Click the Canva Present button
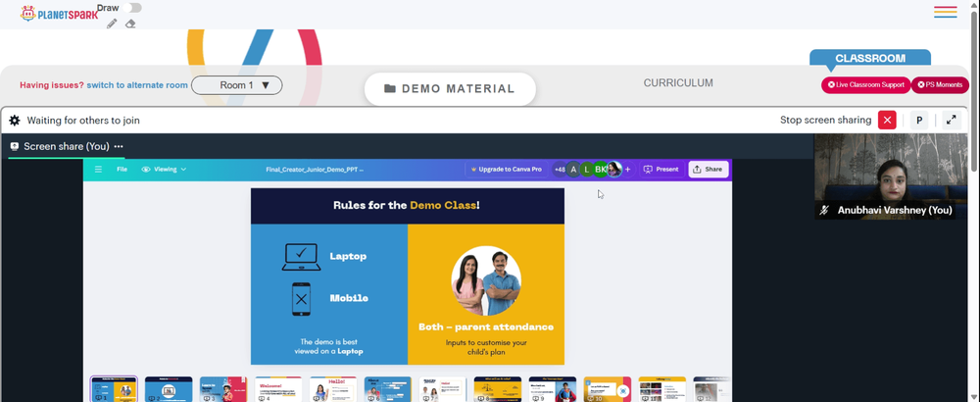This screenshot has width=980, height=402. [x=661, y=170]
